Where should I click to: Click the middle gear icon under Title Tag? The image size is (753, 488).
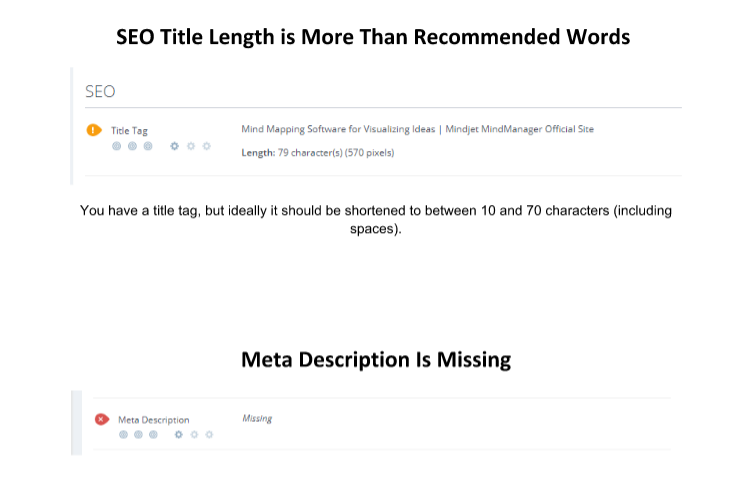(191, 146)
